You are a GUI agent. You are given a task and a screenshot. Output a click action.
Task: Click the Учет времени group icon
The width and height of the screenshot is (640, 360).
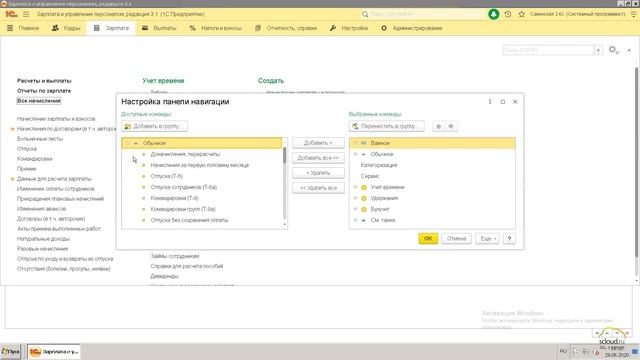(364, 187)
